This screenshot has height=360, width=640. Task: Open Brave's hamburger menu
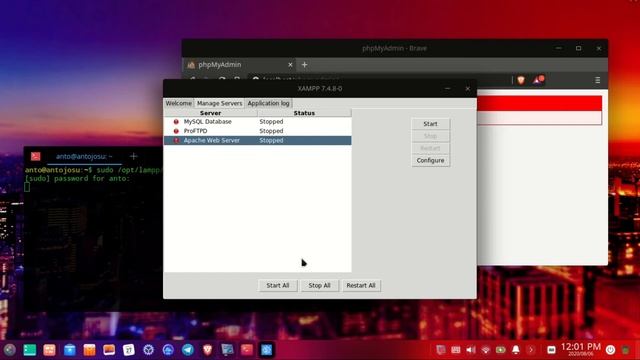pos(597,80)
